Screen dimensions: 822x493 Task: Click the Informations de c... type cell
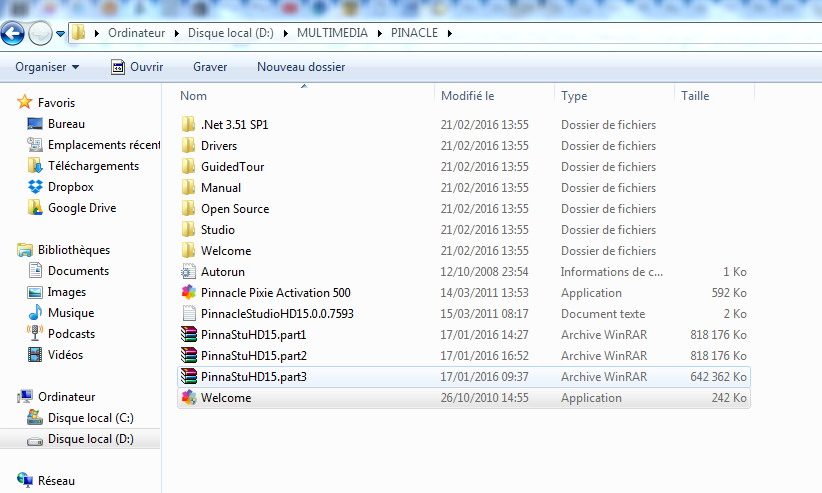pos(611,272)
